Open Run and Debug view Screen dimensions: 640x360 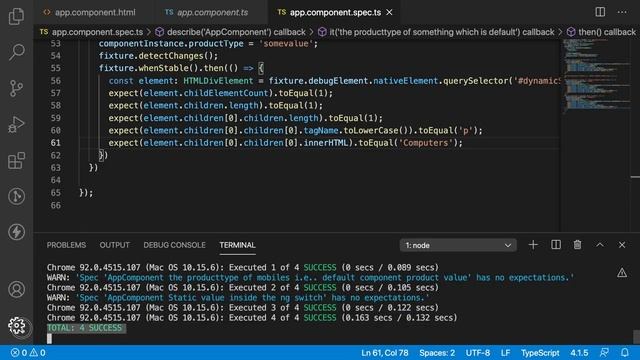pyautogui.click(x=16, y=124)
